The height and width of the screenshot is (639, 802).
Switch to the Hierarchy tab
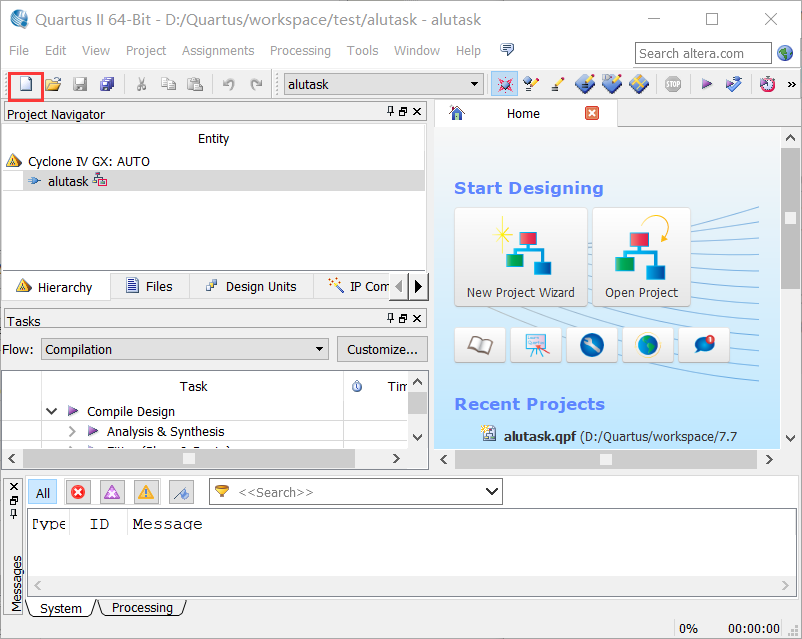(55, 287)
